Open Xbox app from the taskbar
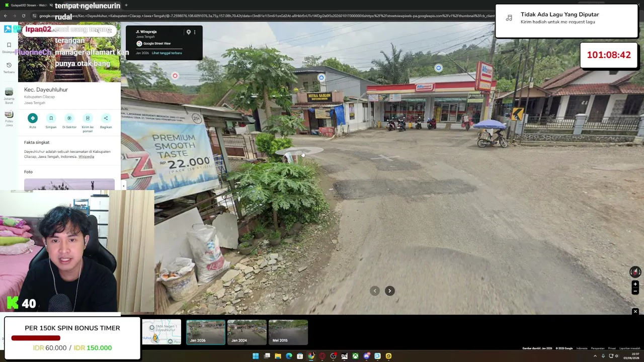This screenshot has height=362, width=644. coord(355,356)
